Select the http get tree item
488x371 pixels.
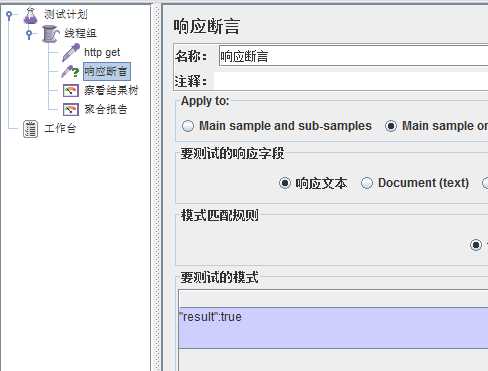click(102, 52)
